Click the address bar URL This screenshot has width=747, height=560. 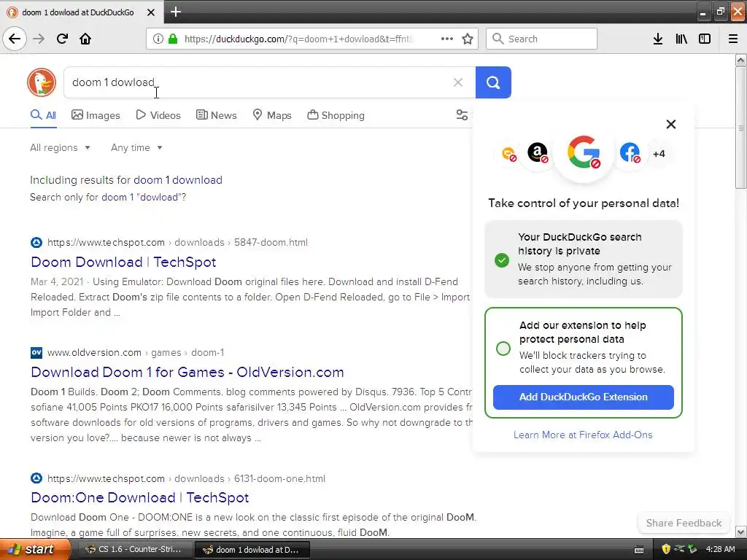[298, 39]
